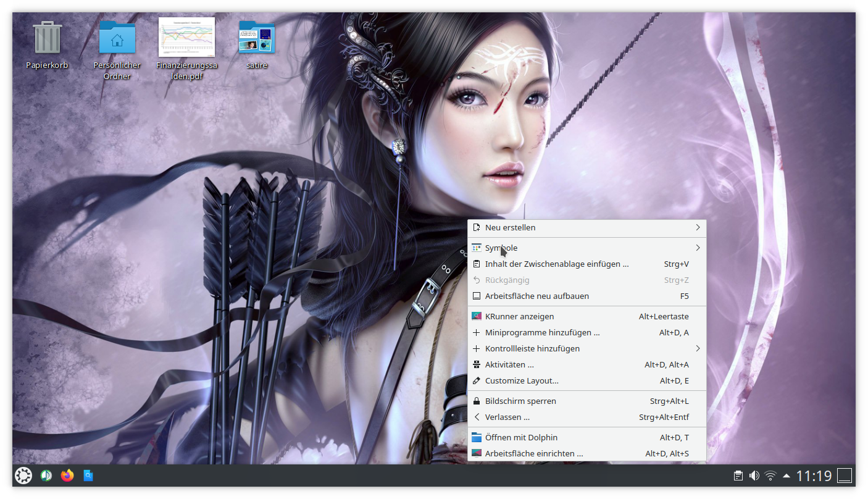
Task: Expand hidden system tray icons arrow
Action: [786, 476]
